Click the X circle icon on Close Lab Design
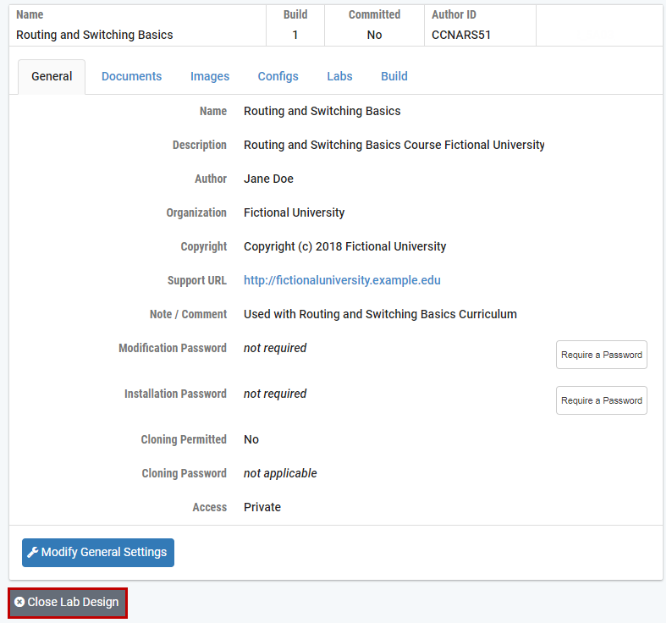The width and height of the screenshot is (672, 623). (x=19, y=602)
